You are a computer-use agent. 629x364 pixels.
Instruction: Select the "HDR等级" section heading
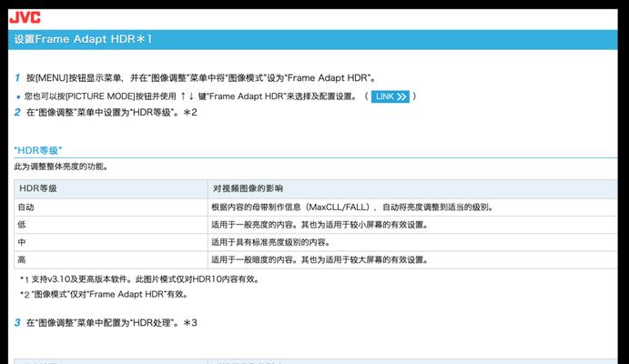pyautogui.click(x=38, y=150)
